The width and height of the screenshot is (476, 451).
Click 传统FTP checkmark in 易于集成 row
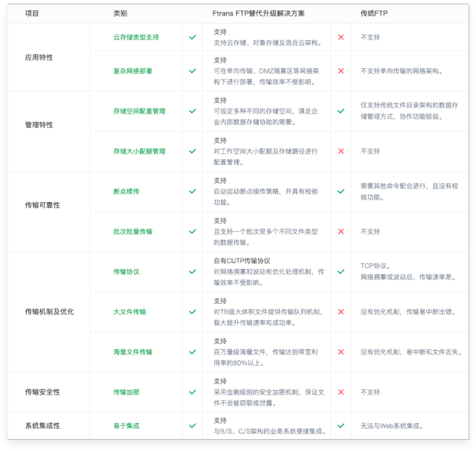point(341,426)
